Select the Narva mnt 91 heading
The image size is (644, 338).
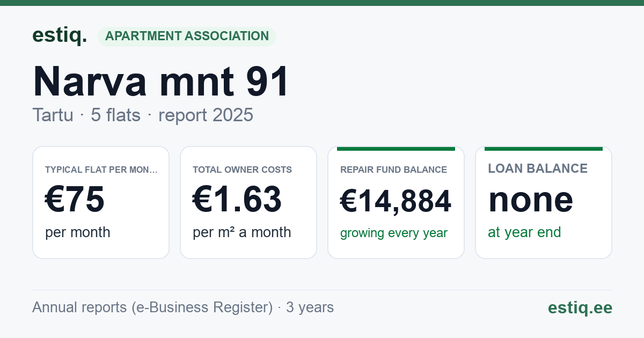(x=161, y=82)
